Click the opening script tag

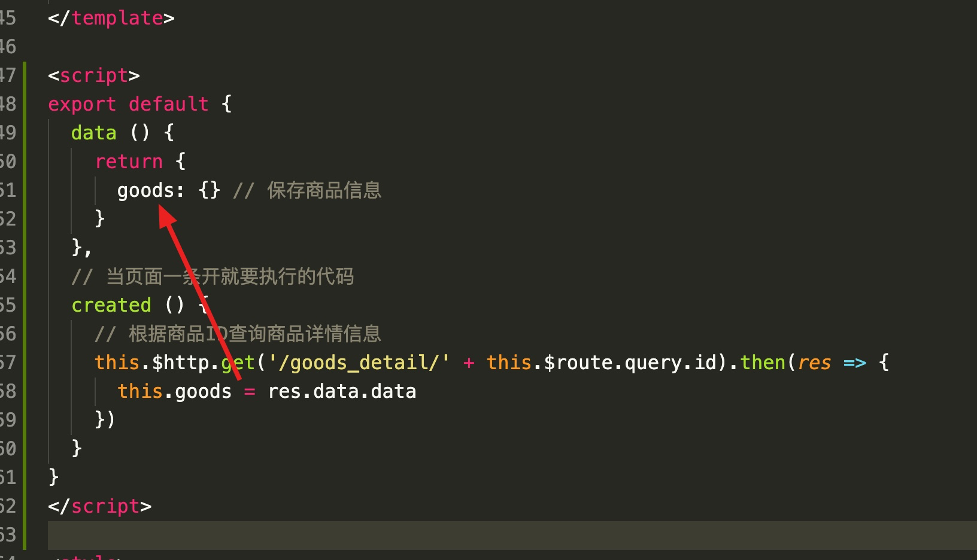tap(94, 75)
